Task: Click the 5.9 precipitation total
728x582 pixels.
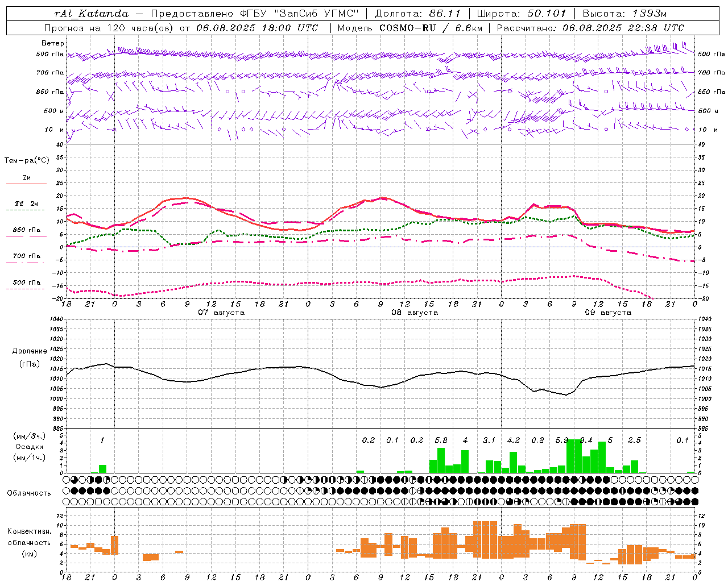Action: [x=562, y=440]
